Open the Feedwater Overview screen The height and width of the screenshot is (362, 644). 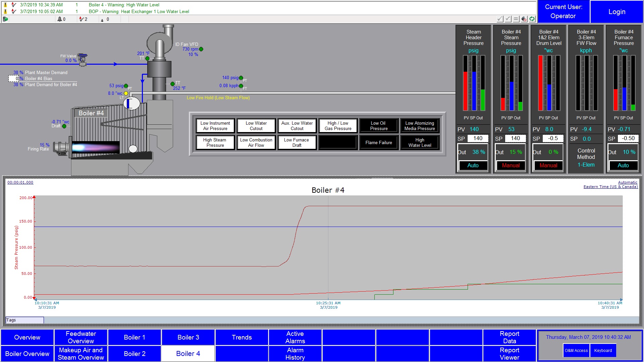pyautogui.click(x=81, y=337)
